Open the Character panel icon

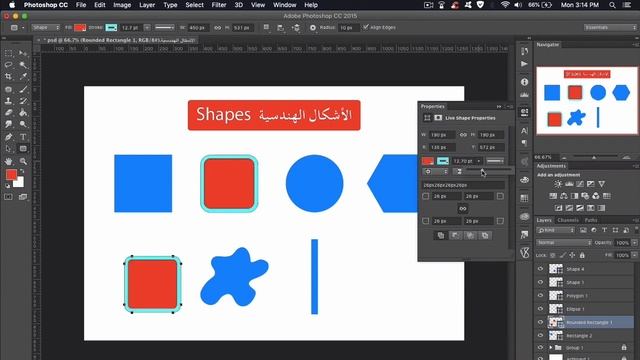(x=524, y=131)
